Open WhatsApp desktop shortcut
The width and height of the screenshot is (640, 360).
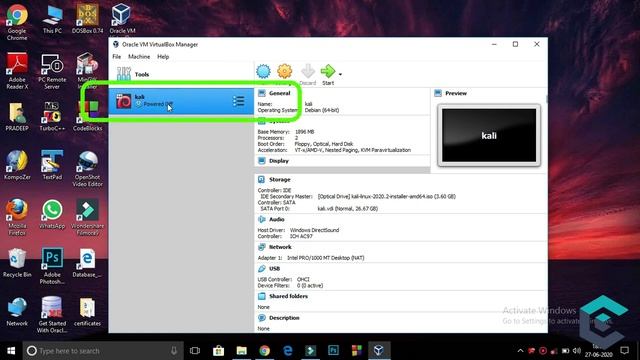pos(52,214)
